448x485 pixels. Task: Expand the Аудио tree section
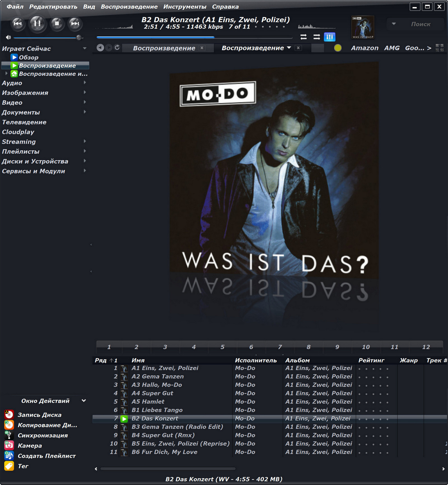(85, 83)
